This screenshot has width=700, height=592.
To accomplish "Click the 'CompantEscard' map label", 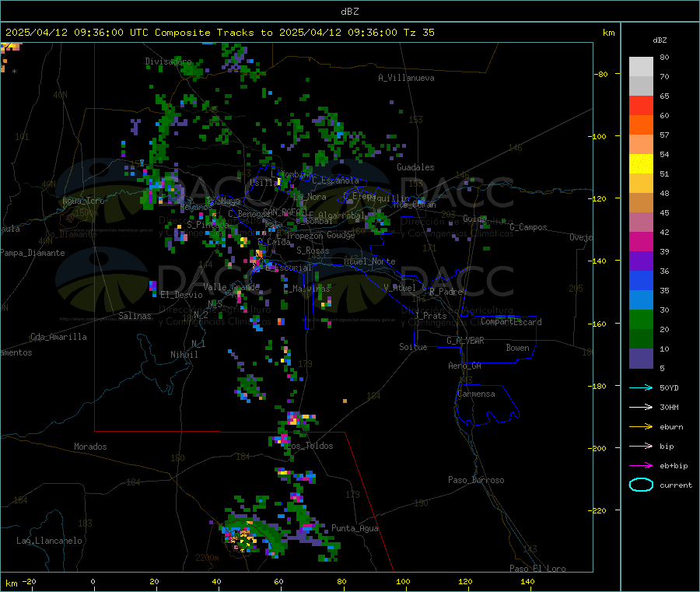I will click(x=511, y=322).
